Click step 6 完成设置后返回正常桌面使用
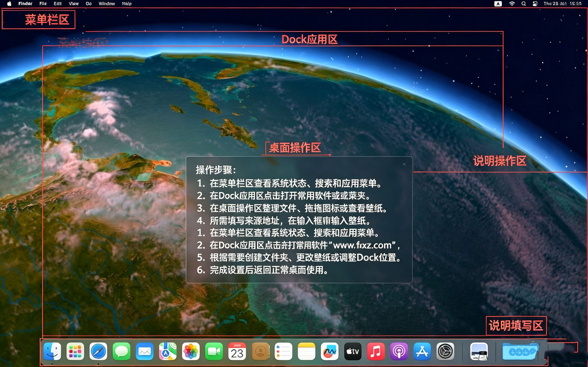 pyautogui.click(x=262, y=270)
